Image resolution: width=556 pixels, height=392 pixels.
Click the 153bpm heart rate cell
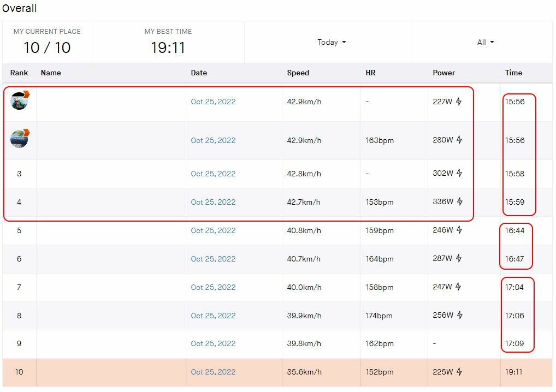point(380,202)
